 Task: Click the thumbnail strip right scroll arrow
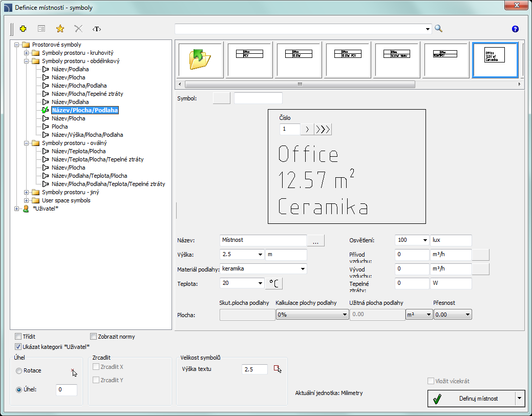519,84
